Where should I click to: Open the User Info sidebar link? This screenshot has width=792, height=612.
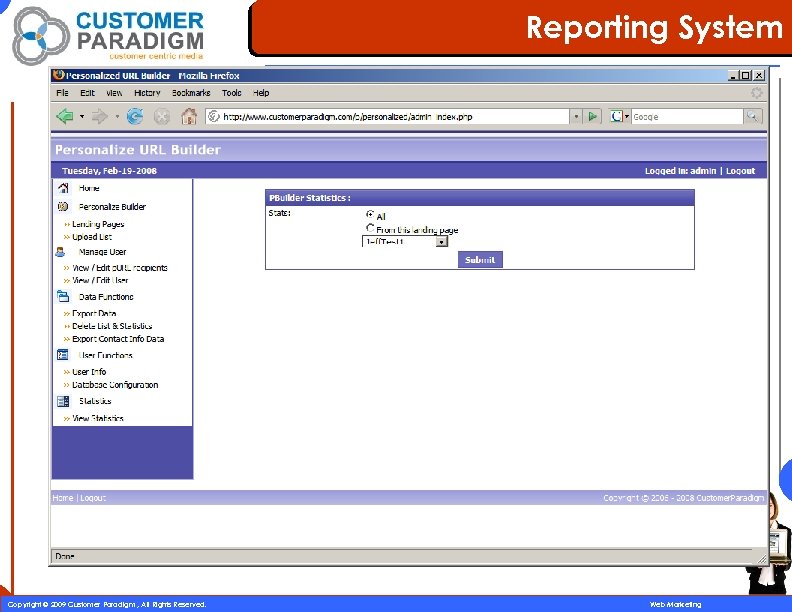[x=89, y=372]
